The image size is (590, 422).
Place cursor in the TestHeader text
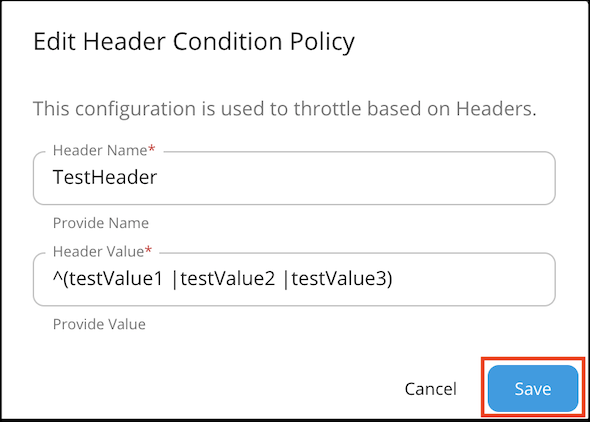105,177
